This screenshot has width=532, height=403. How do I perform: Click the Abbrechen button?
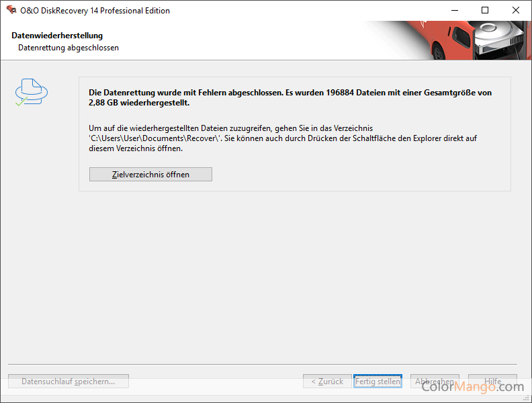click(x=435, y=382)
